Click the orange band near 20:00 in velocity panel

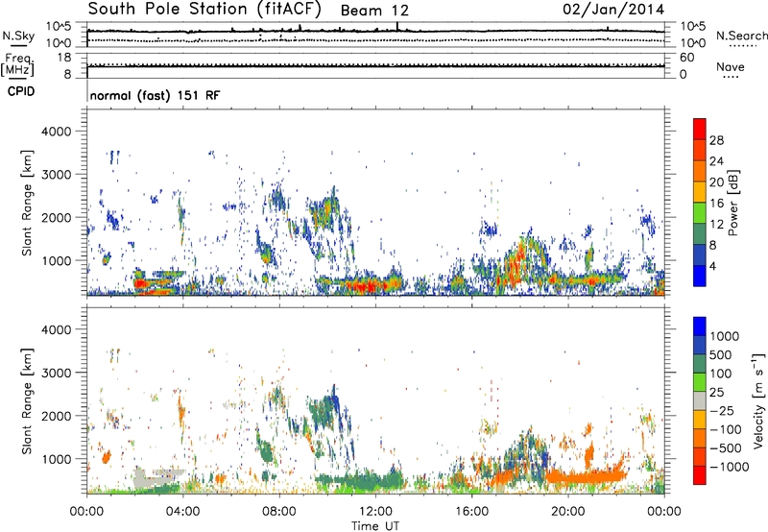586,476
